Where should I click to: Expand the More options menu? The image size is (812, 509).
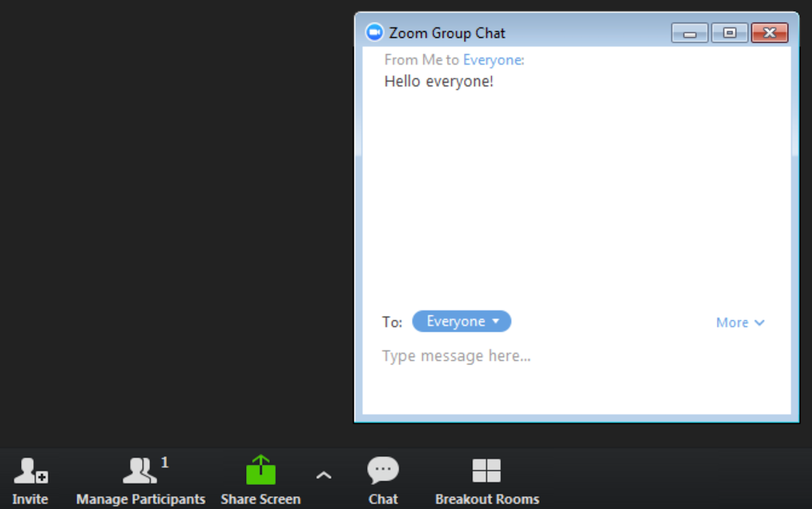pyautogui.click(x=740, y=322)
